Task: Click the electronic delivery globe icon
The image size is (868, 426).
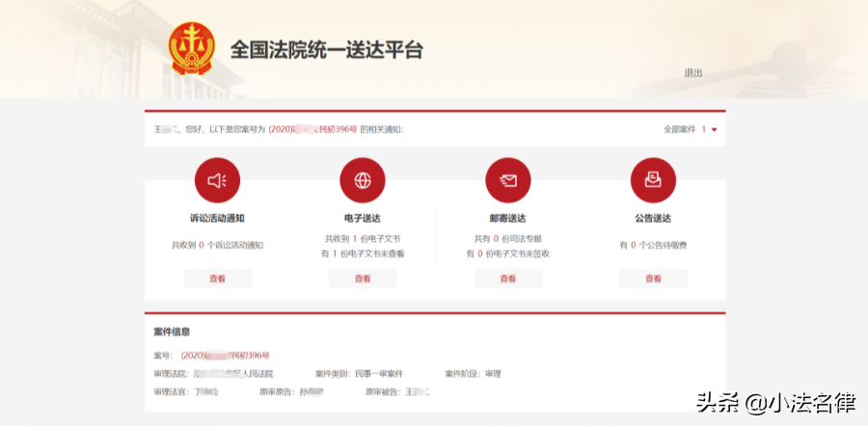Action: [363, 180]
